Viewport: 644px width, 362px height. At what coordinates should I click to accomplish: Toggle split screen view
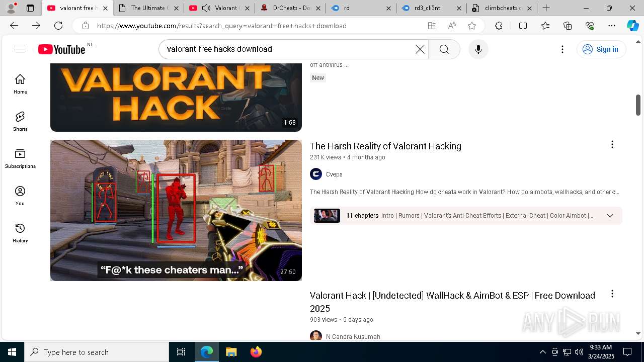point(523,26)
